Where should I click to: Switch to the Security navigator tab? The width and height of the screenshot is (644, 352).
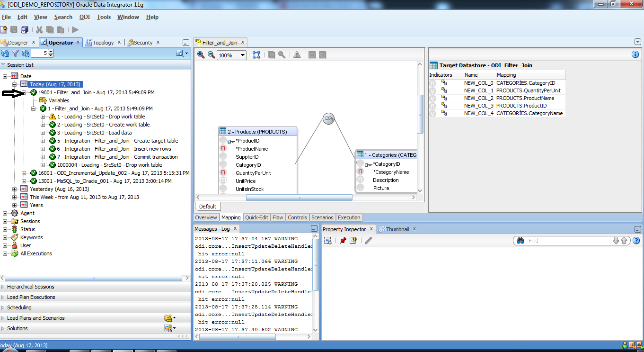click(143, 43)
